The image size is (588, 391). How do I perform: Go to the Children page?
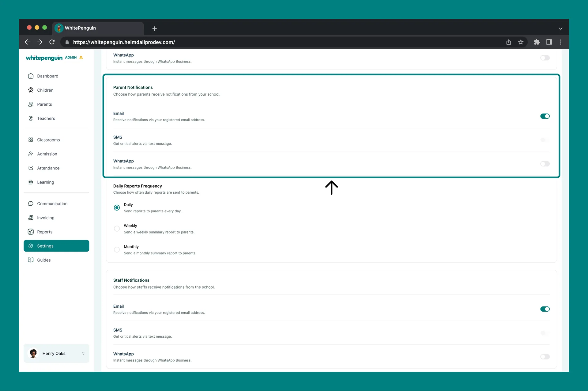pyautogui.click(x=56, y=90)
